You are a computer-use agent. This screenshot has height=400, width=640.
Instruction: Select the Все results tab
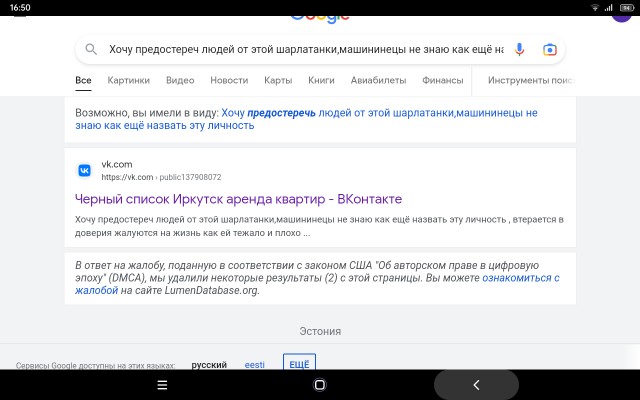(x=83, y=80)
